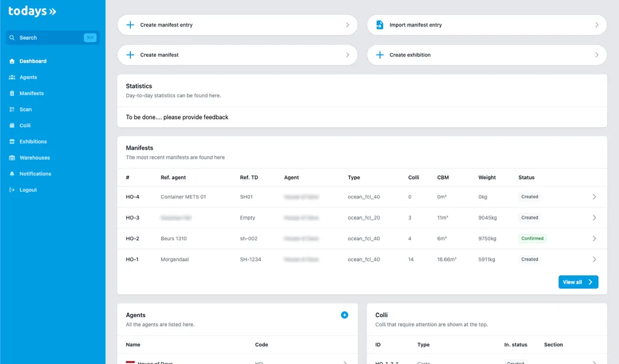Click the Warehouses building icon
The width and height of the screenshot is (619, 364).
tap(12, 158)
